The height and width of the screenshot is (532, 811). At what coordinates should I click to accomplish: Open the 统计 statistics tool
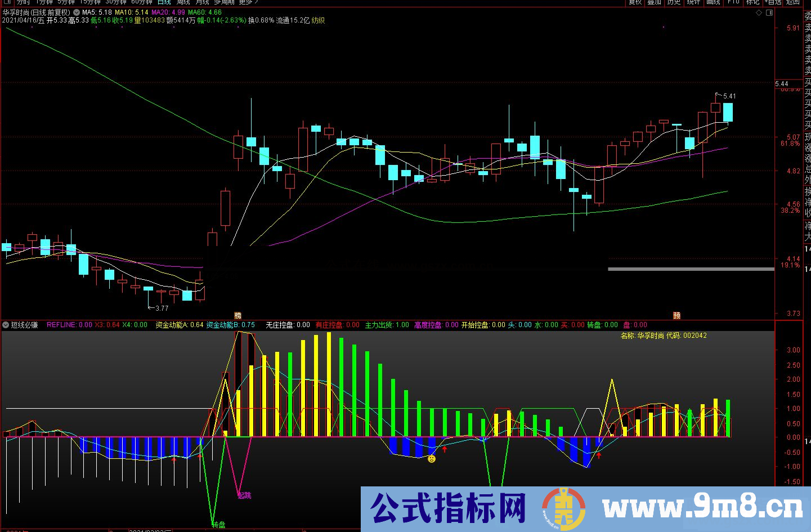(x=693, y=2)
